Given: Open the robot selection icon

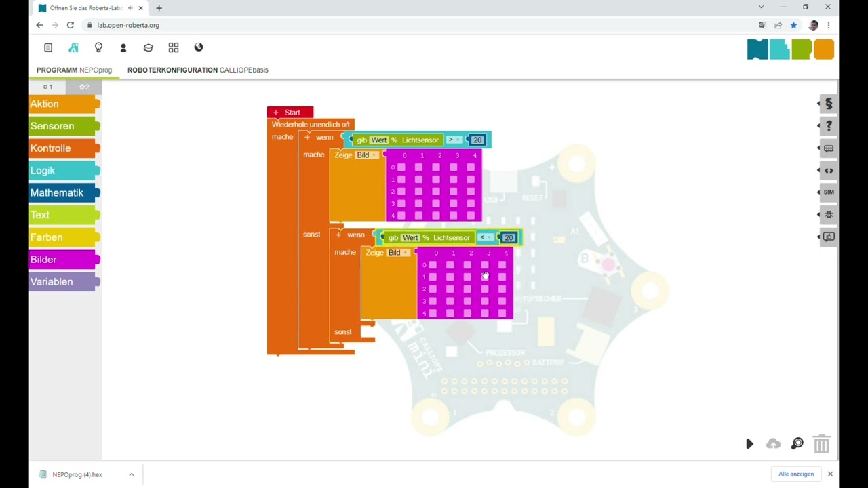Looking at the screenshot, I should coord(73,47).
